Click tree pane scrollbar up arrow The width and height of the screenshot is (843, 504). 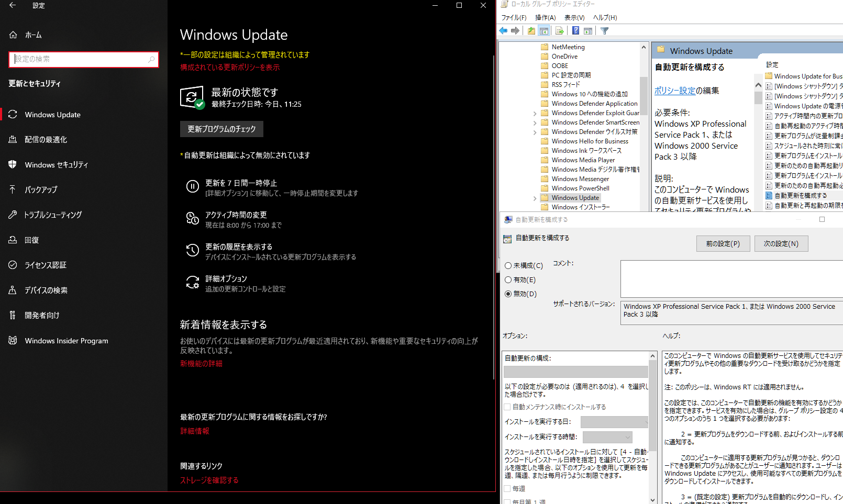point(644,47)
